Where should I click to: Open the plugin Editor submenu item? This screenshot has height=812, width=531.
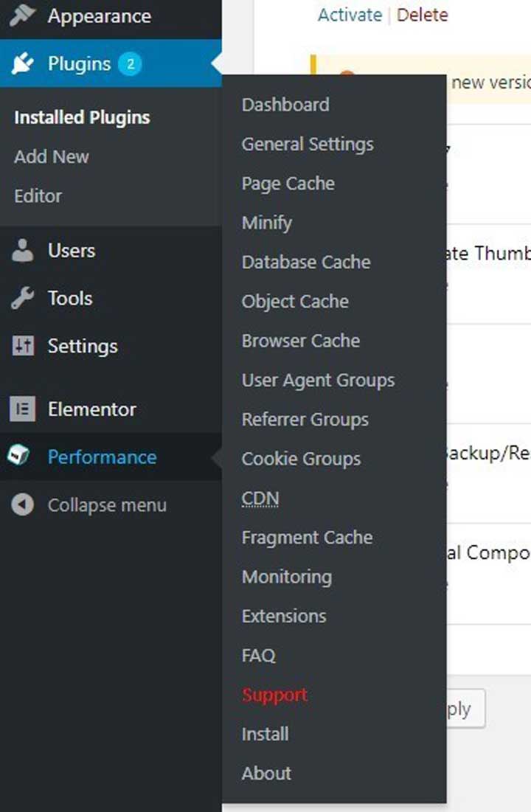[38, 195]
